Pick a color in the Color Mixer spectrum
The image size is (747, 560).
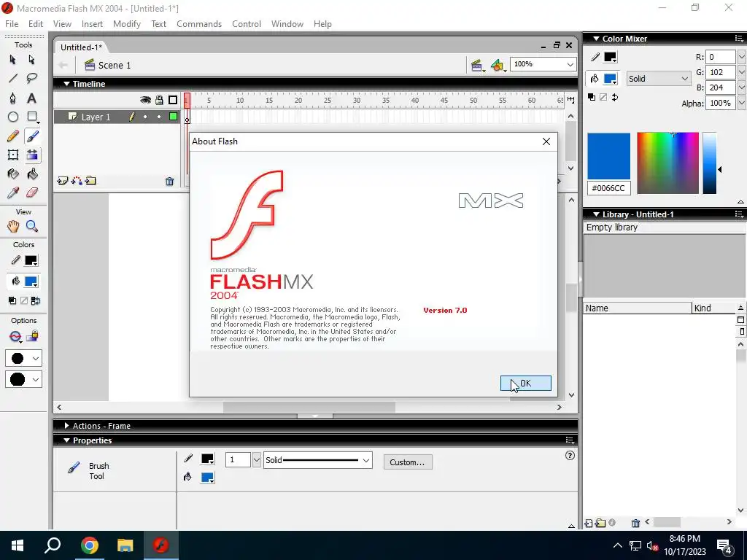[x=668, y=163]
